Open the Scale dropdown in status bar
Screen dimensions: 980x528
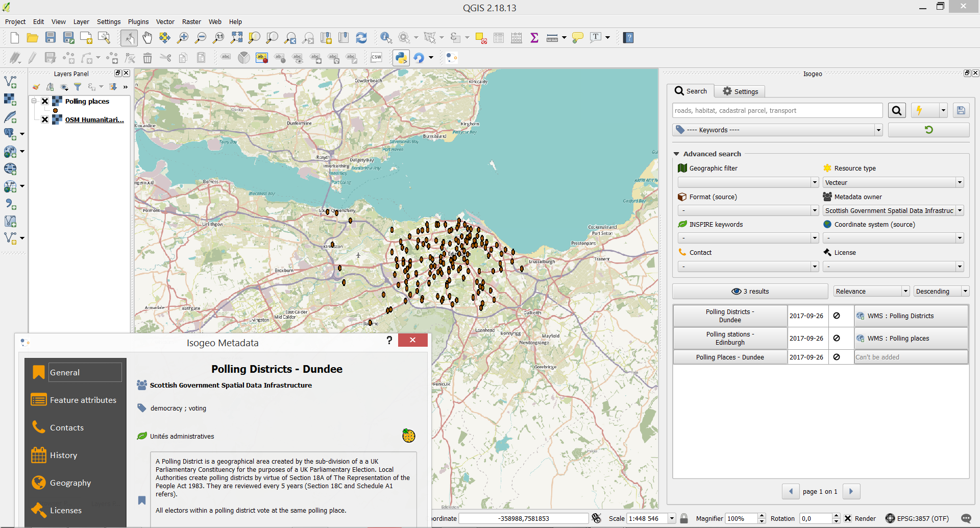[x=672, y=518]
